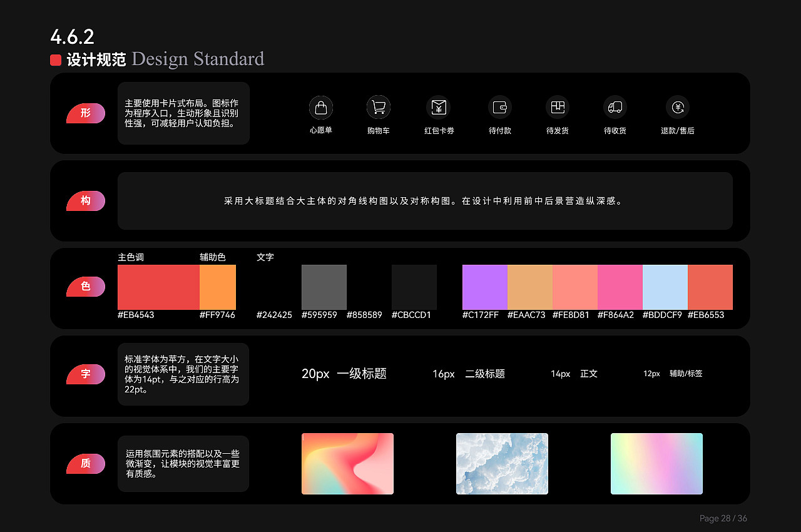This screenshot has height=532, width=801.
Task: Choose the purple #C172FF swatch
Action: pyautogui.click(x=485, y=287)
